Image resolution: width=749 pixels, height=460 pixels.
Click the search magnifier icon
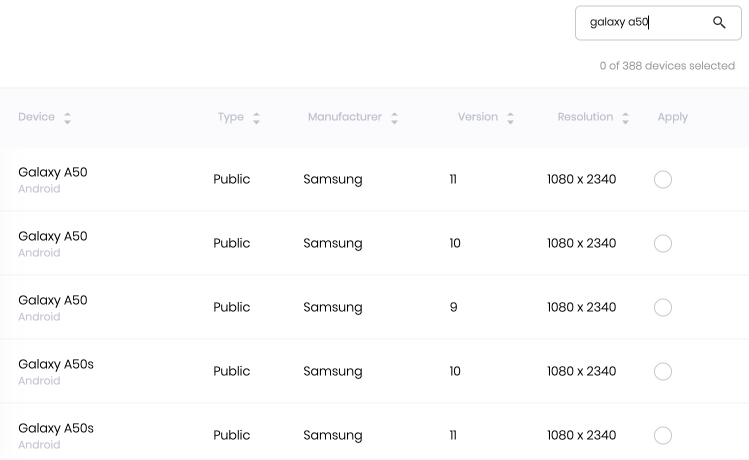[719, 22]
